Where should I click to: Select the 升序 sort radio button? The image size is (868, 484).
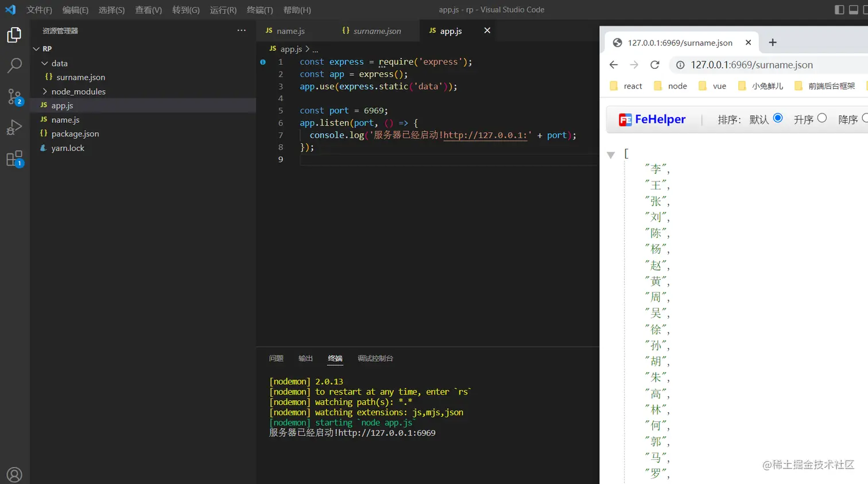click(822, 118)
